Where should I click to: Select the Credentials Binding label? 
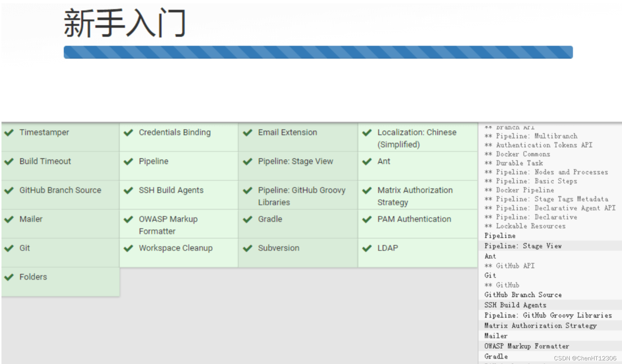(x=175, y=132)
